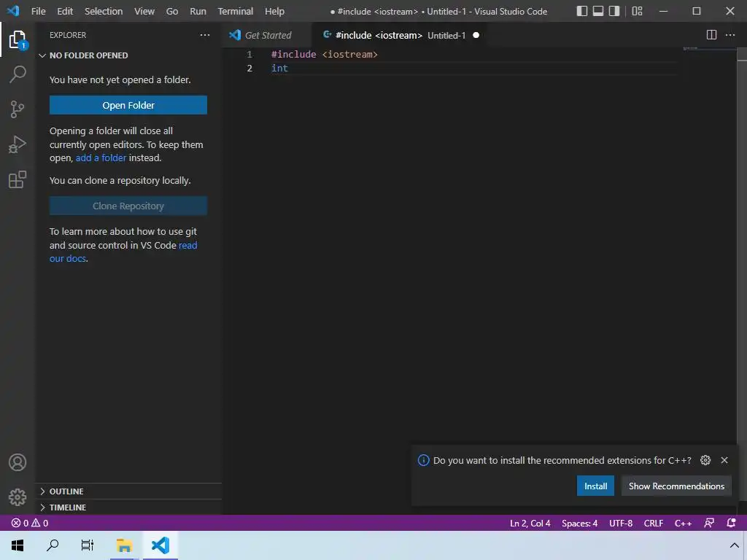Collapse the NO FOLDER OPENED section

[x=130, y=55]
